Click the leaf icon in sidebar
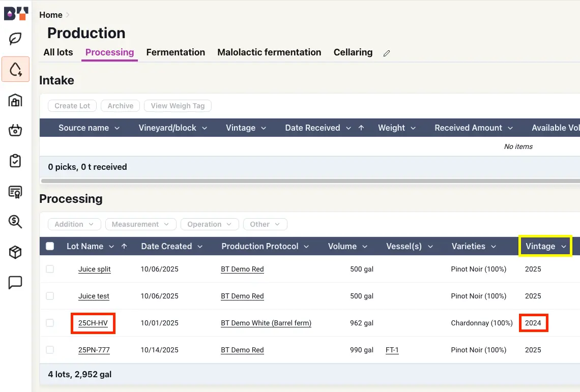 pos(15,39)
